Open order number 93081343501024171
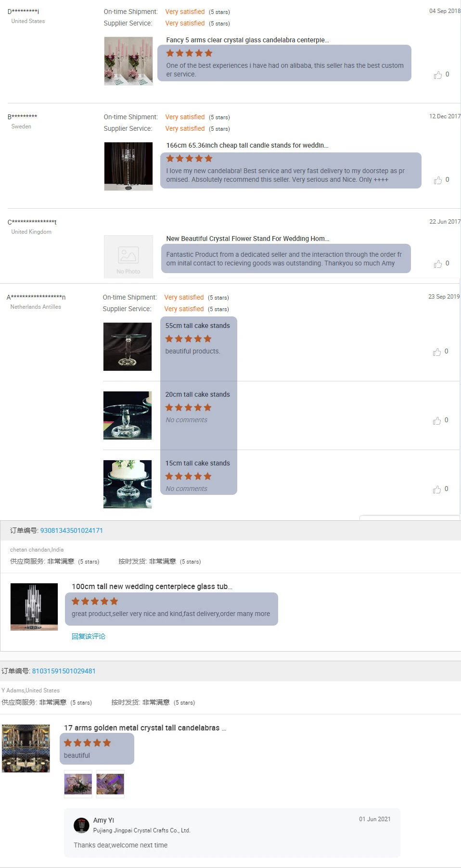Screen dimensions: 461x868 pyautogui.click(x=72, y=530)
